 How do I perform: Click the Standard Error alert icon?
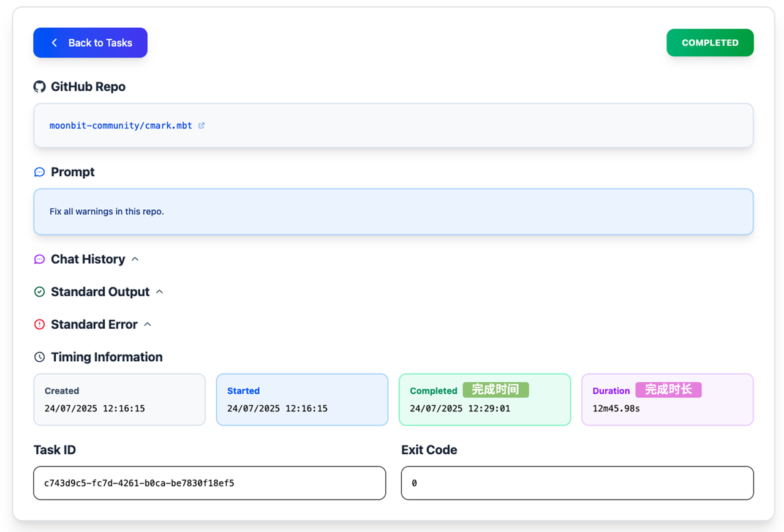[40, 324]
